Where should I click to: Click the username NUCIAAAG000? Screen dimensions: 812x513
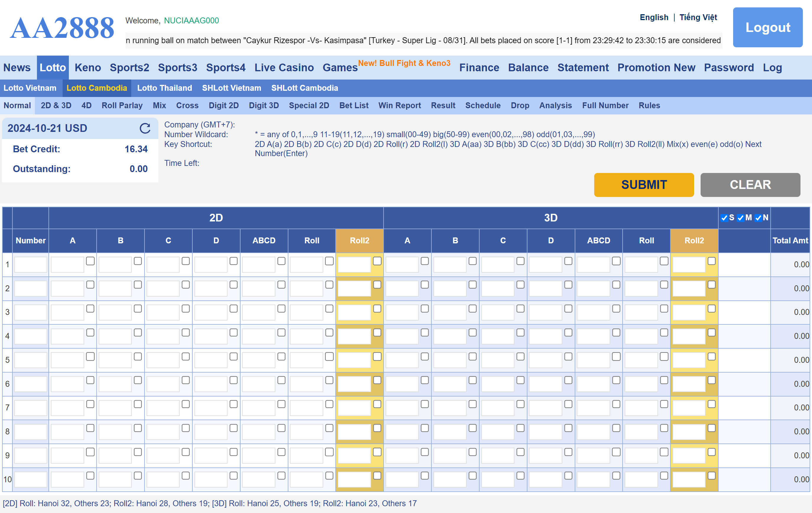(191, 21)
